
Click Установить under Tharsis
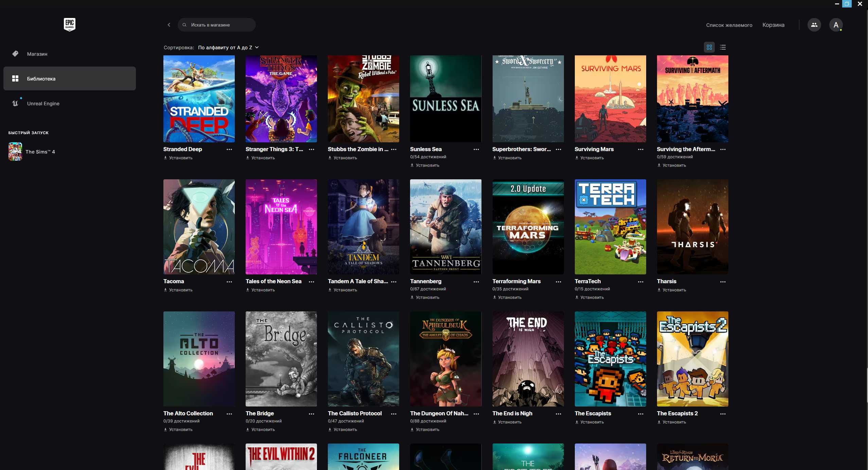[672, 290]
